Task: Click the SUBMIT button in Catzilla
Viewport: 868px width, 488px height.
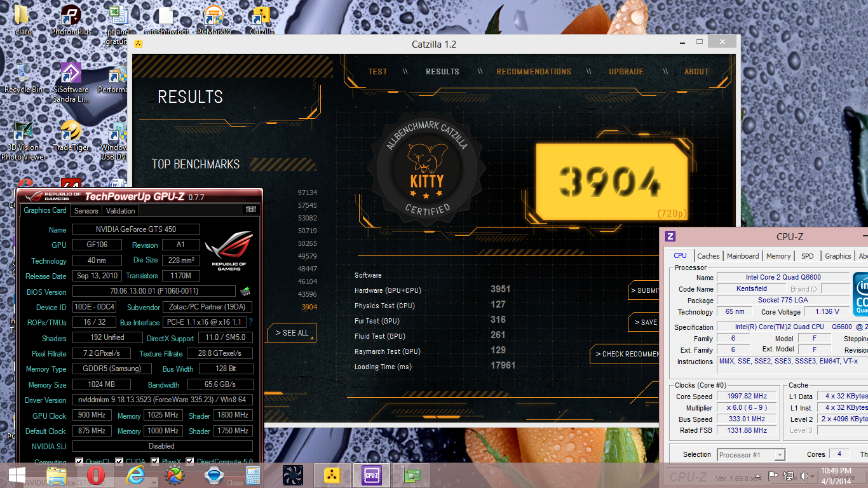Action: pos(644,290)
